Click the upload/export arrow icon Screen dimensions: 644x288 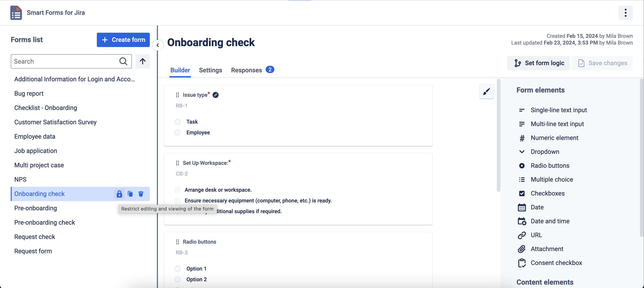pos(143,61)
